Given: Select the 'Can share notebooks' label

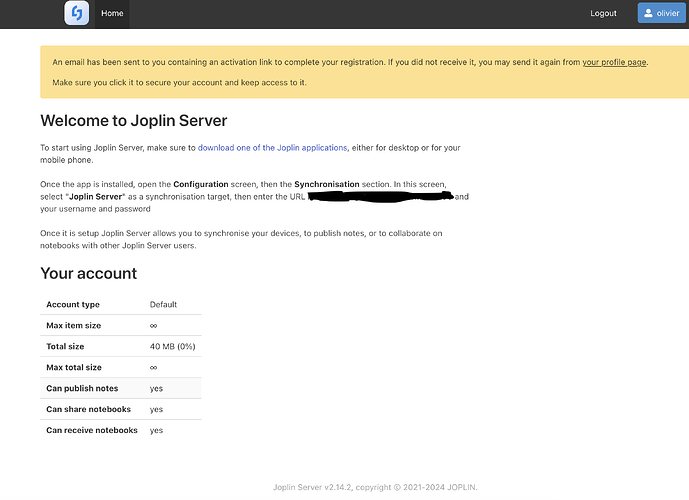Looking at the screenshot, I should point(88,409).
